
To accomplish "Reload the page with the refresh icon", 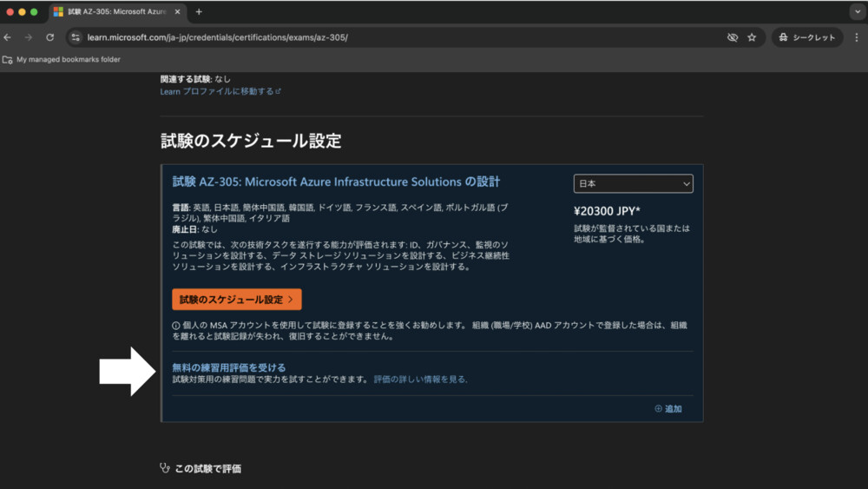I will (x=49, y=37).
